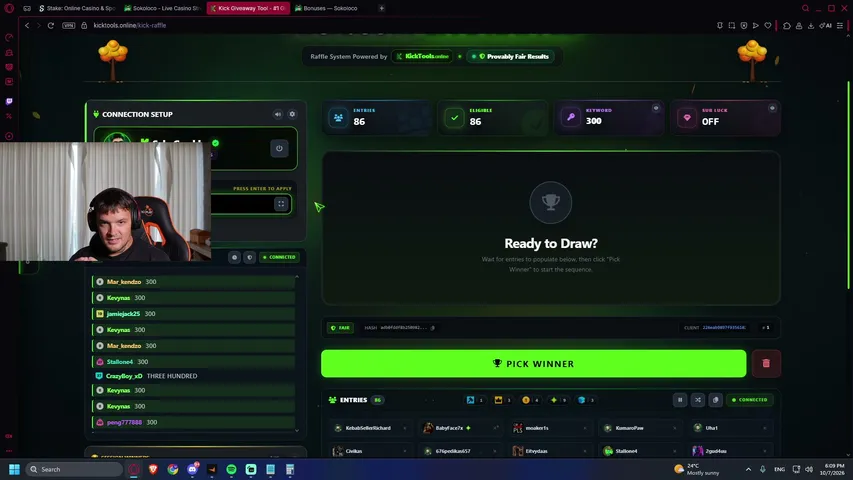Click chat panel round icon left of shield
853x480 pixels.
click(234, 257)
